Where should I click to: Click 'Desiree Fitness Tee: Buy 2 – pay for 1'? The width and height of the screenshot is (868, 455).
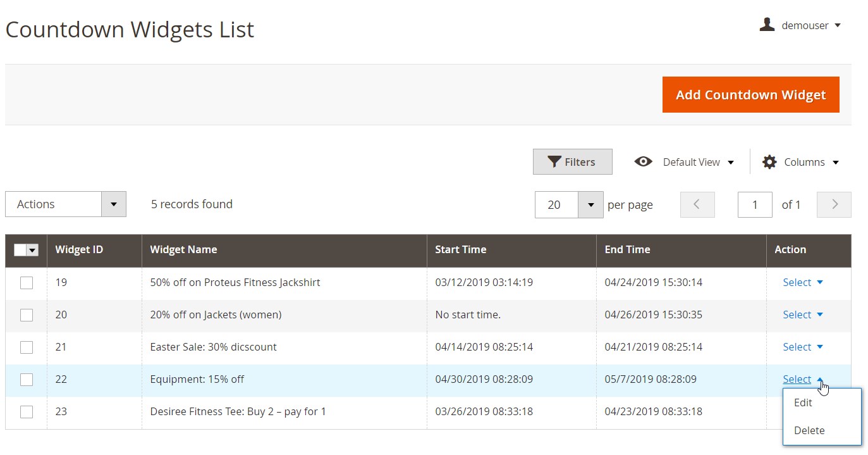[x=238, y=411]
